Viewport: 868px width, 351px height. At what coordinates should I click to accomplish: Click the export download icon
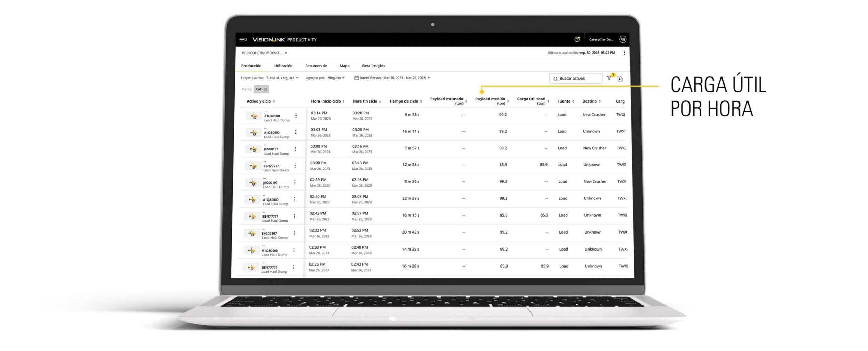pos(620,79)
